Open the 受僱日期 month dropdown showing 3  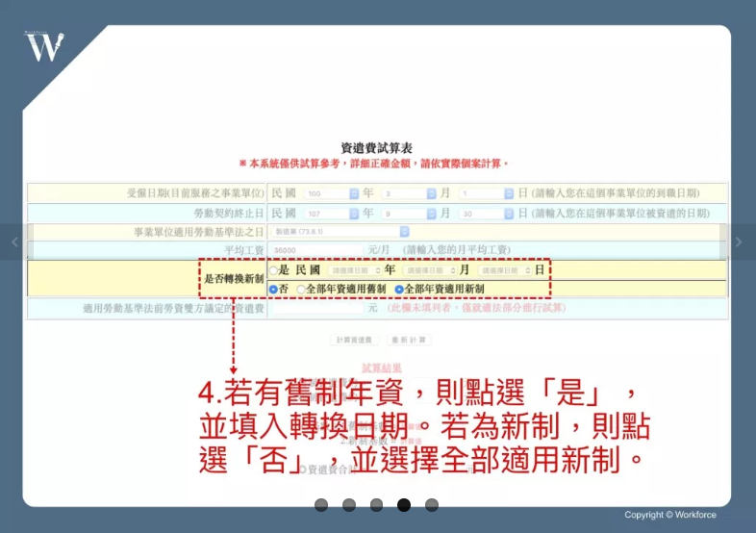(409, 193)
